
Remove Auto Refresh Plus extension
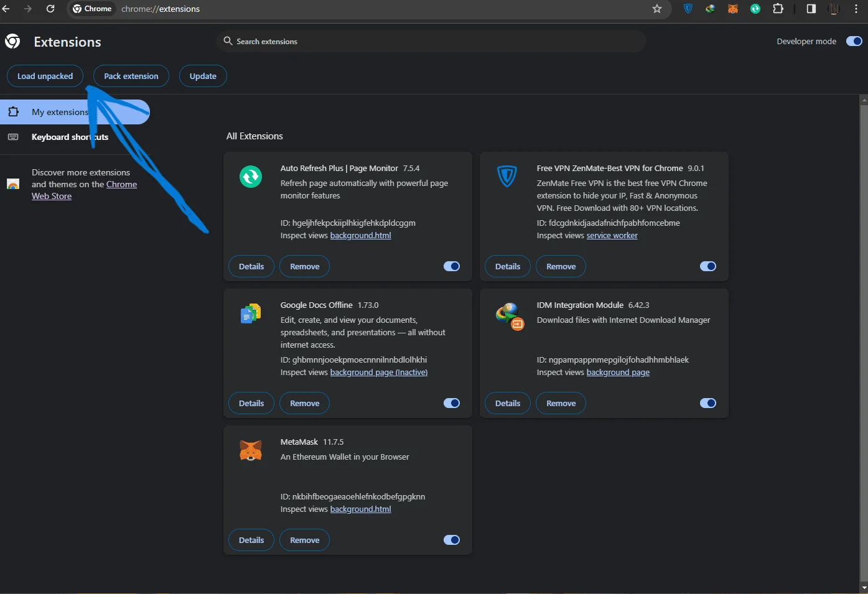click(305, 266)
